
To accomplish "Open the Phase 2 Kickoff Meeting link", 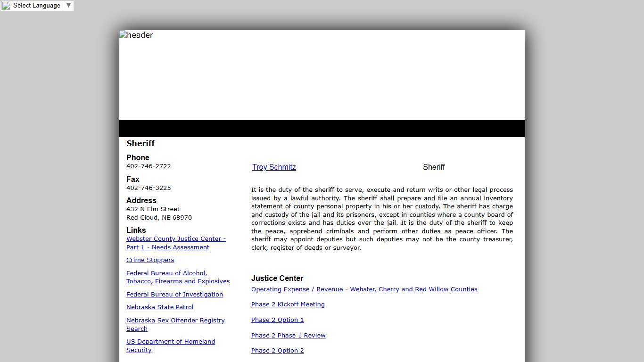I will tap(288, 304).
